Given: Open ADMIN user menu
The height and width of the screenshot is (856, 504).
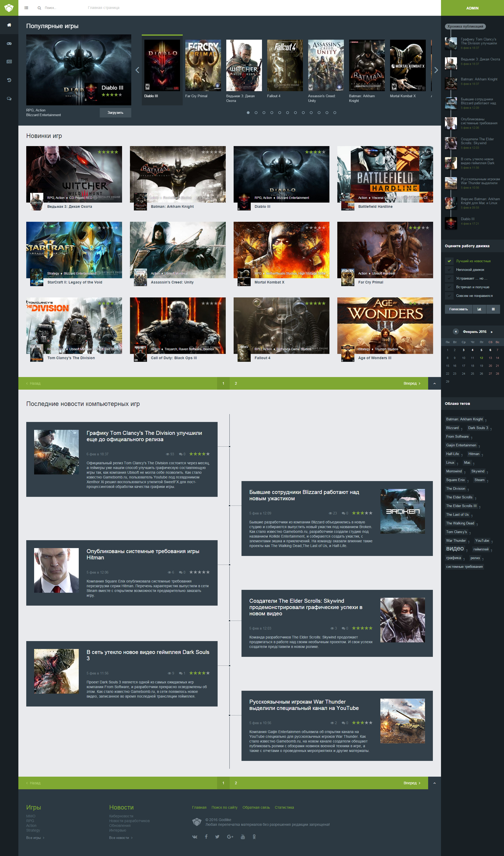Looking at the screenshot, I should point(472,8).
